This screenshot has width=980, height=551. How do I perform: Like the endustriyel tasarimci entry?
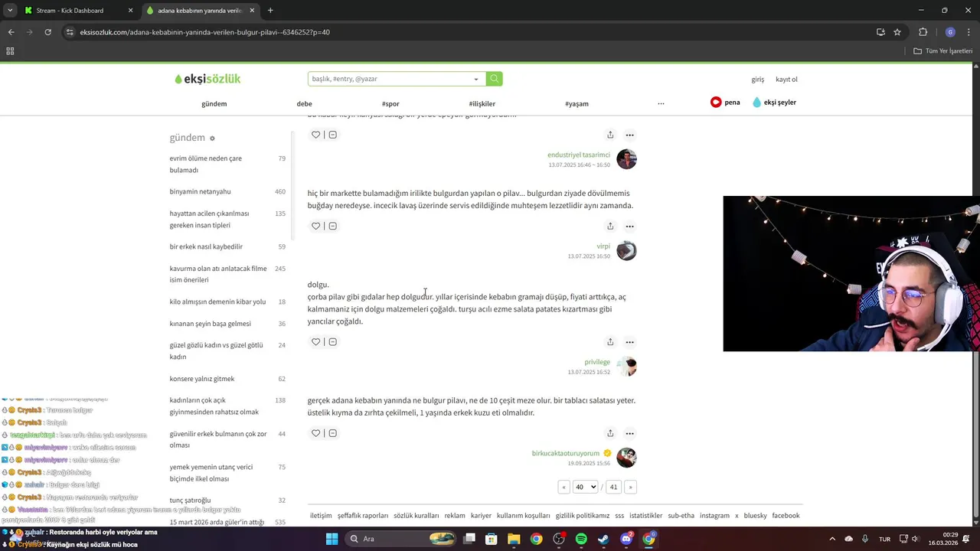[315, 135]
